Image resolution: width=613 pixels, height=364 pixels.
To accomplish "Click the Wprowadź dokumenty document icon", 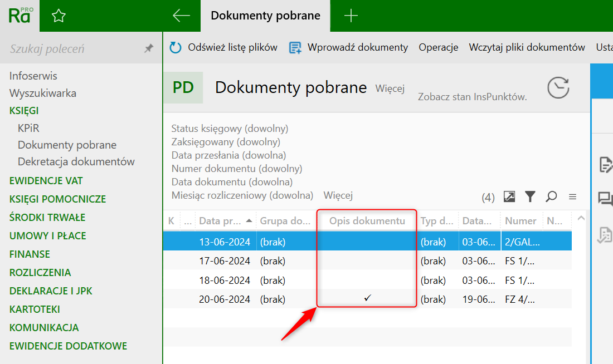I will coord(295,48).
